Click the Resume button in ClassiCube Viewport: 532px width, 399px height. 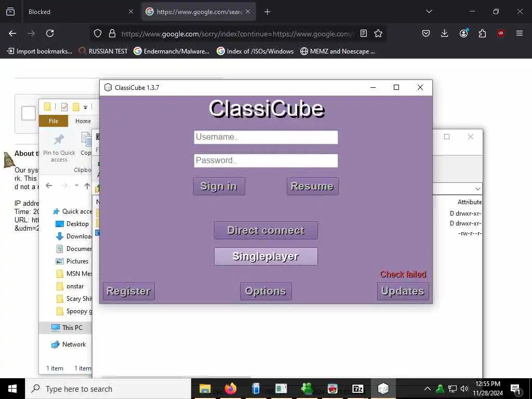point(312,186)
